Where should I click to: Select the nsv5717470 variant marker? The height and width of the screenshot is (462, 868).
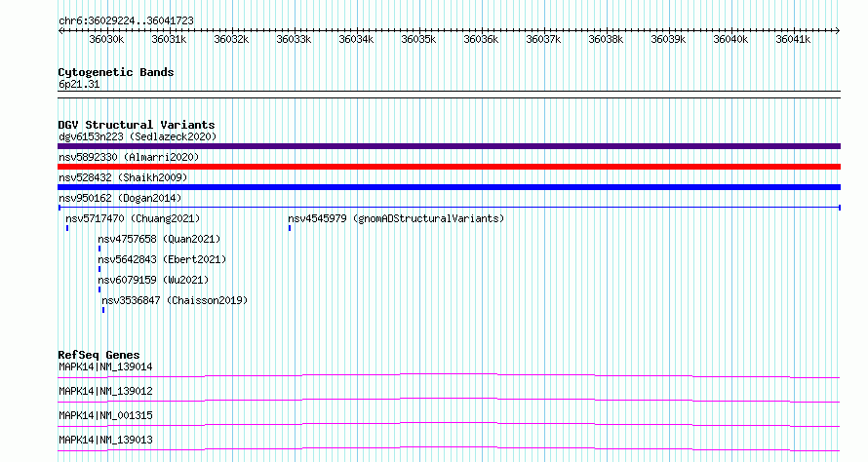(x=67, y=228)
